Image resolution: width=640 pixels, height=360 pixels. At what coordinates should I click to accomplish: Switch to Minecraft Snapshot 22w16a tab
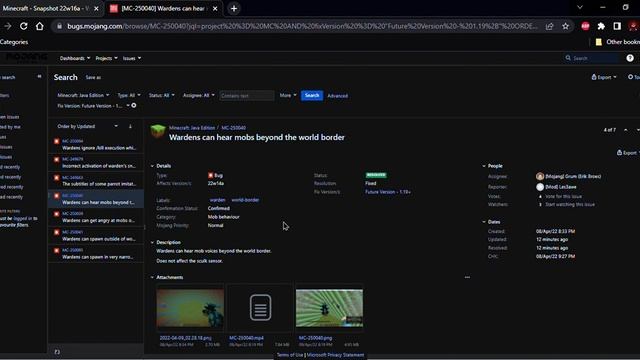coord(46,8)
